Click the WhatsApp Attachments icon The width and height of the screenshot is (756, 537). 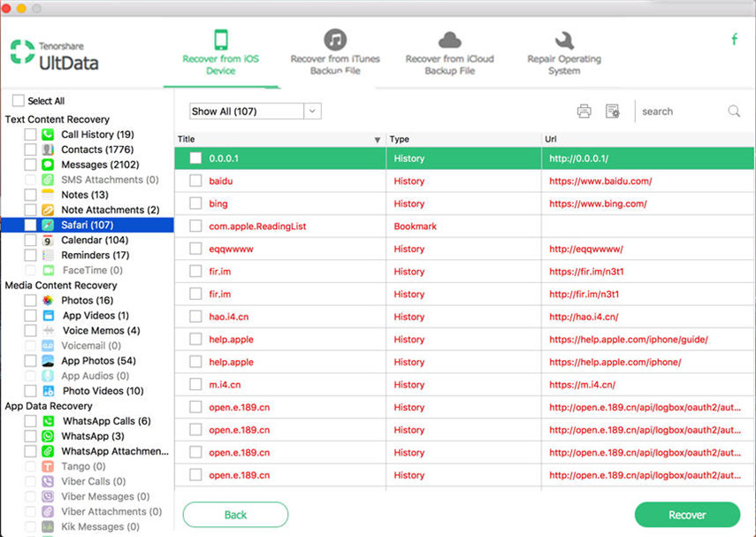(48, 451)
